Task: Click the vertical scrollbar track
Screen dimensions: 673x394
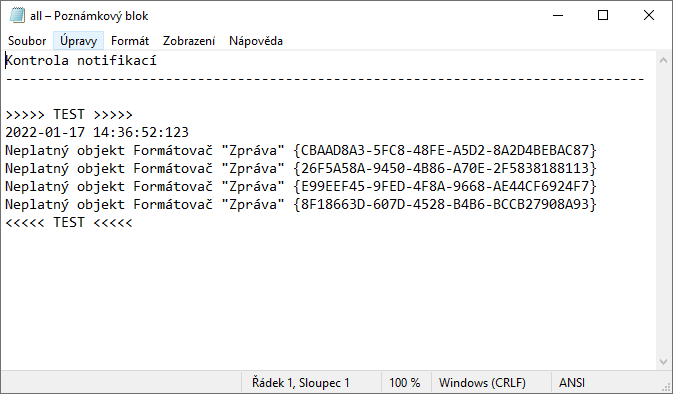Action: click(663, 211)
